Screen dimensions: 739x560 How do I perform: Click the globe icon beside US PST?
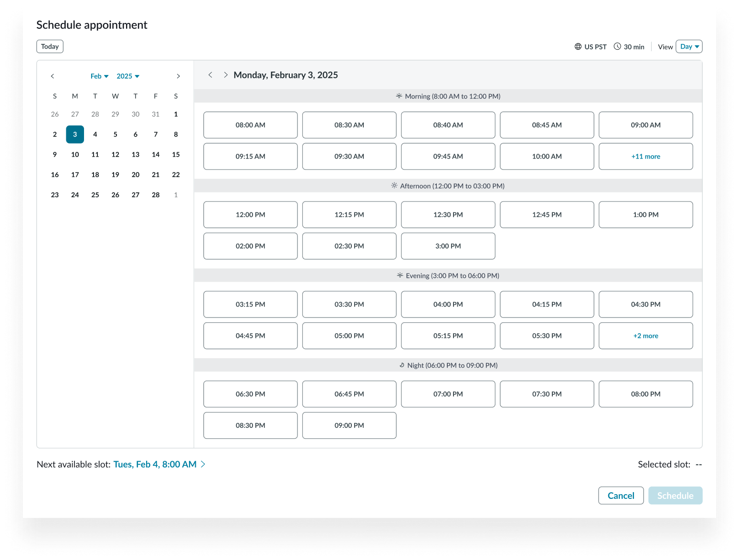pos(578,46)
